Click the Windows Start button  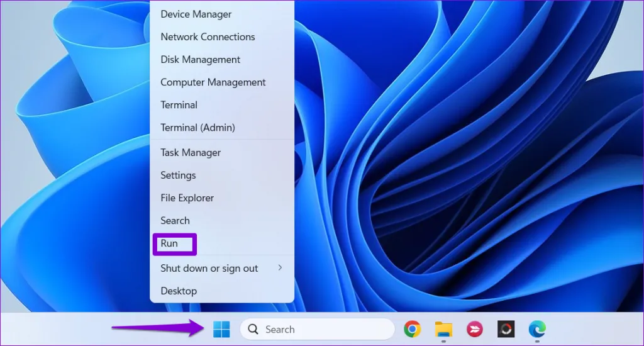click(x=221, y=329)
